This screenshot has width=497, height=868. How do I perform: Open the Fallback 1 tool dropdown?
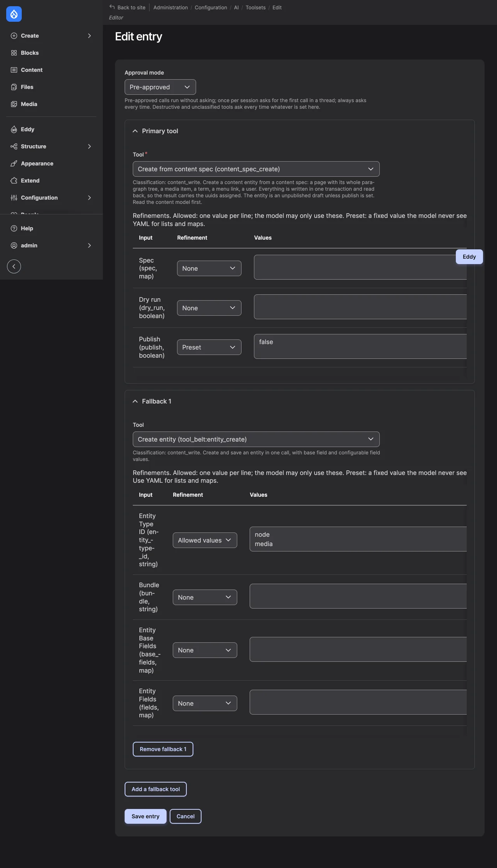[256, 439]
